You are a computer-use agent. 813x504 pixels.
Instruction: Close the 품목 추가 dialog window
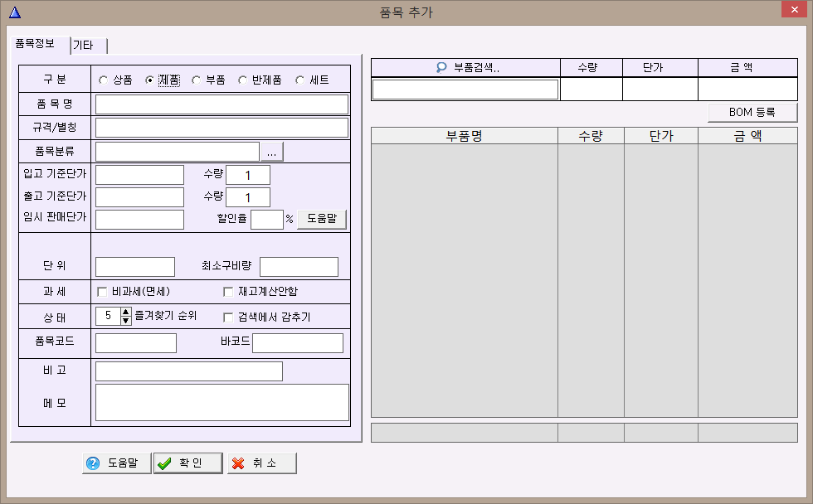pyautogui.click(x=795, y=9)
